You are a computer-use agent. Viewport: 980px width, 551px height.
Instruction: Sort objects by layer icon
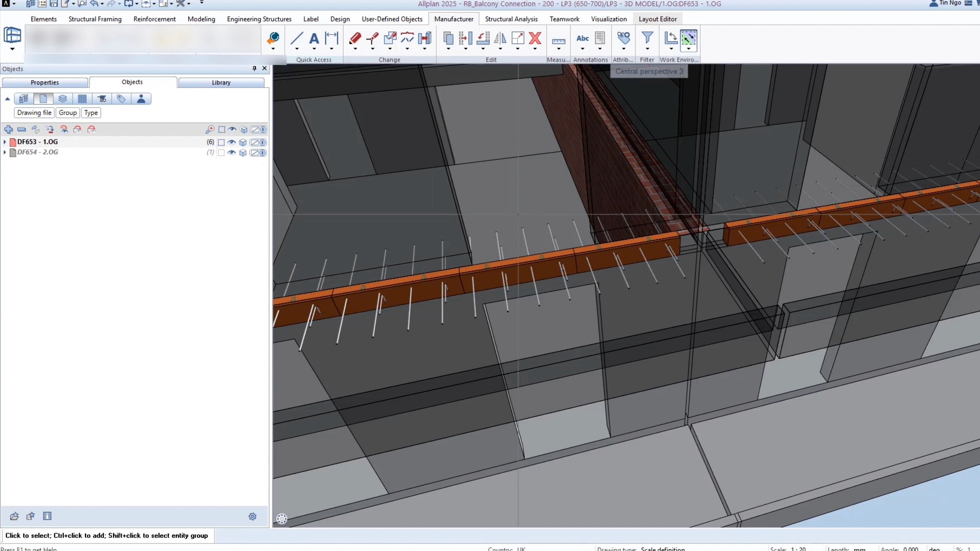pos(63,99)
